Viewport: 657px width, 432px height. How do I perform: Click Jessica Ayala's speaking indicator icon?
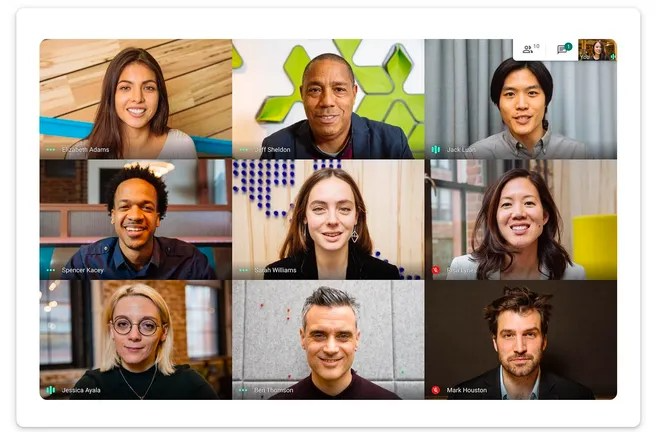(x=50, y=390)
